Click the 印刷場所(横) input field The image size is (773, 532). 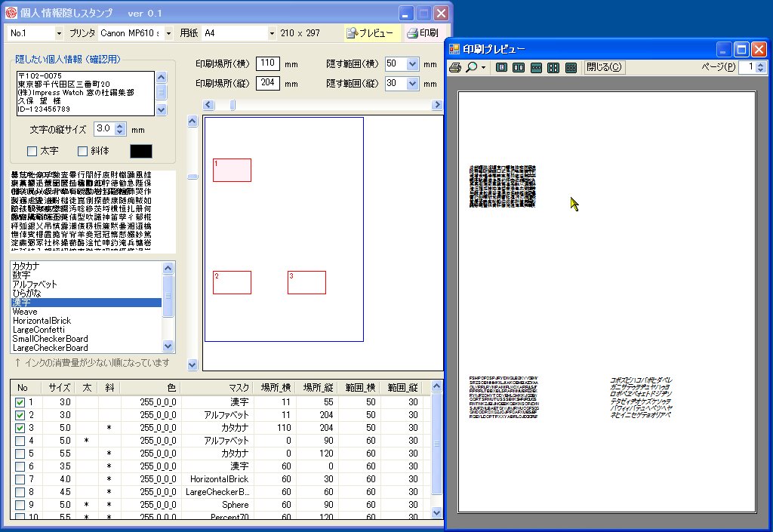click(x=268, y=63)
